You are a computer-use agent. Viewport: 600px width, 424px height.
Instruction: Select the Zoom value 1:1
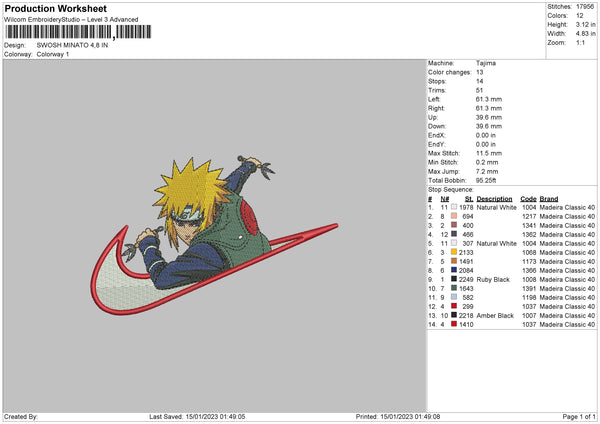click(580, 42)
